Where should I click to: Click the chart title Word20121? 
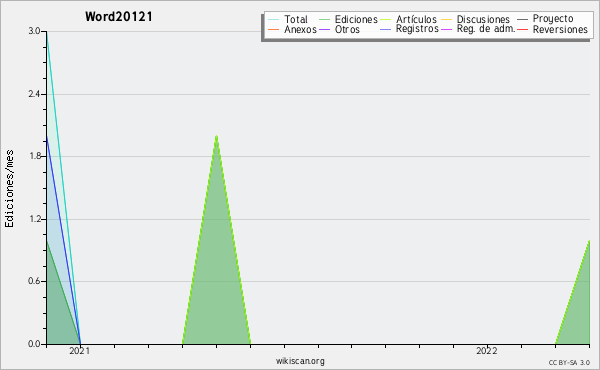tap(119, 17)
